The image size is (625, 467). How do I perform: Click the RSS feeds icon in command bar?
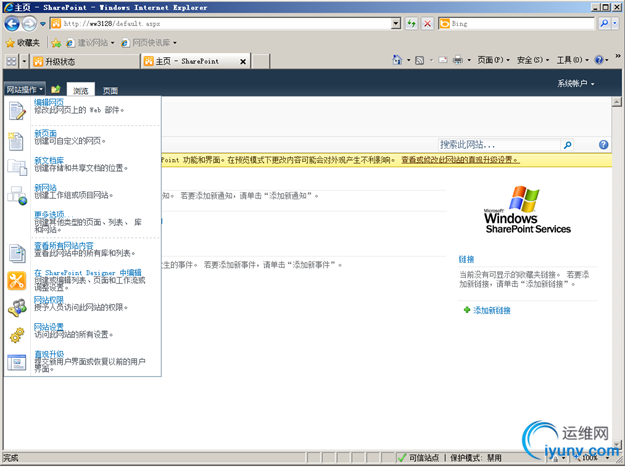[x=419, y=60]
